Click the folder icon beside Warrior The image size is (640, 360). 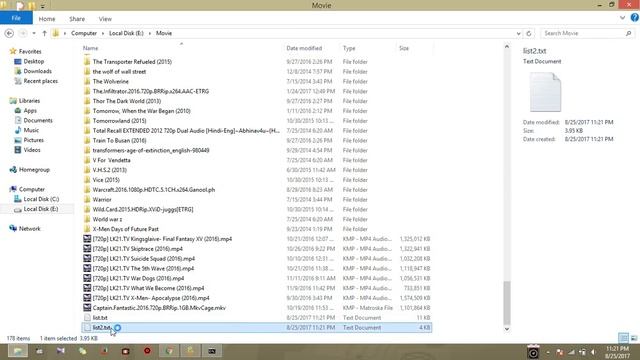pyautogui.click(x=87, y=199)
